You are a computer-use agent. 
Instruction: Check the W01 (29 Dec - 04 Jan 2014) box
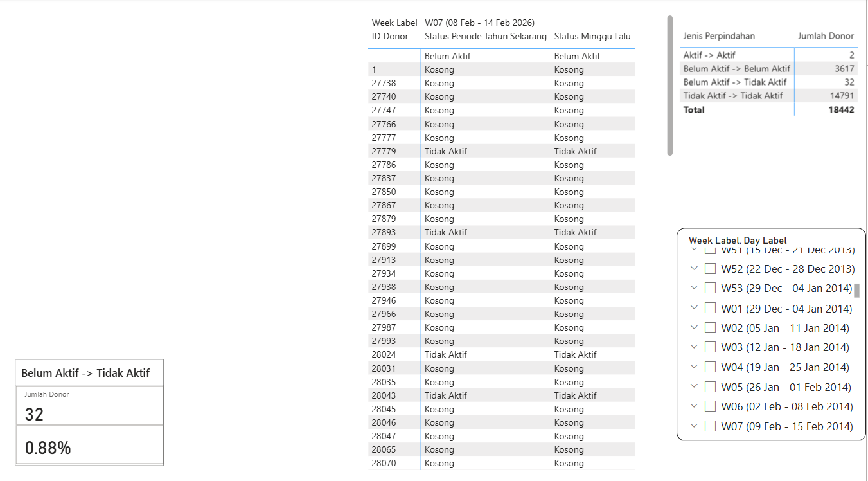(x=710, y=308)
